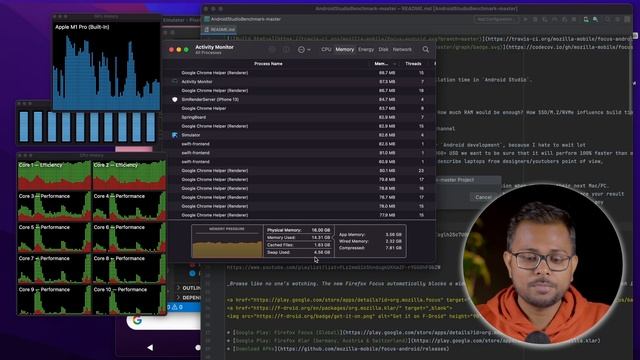
Task: Click the Core 3 Performance CPU graph
Action: [54, 206]
